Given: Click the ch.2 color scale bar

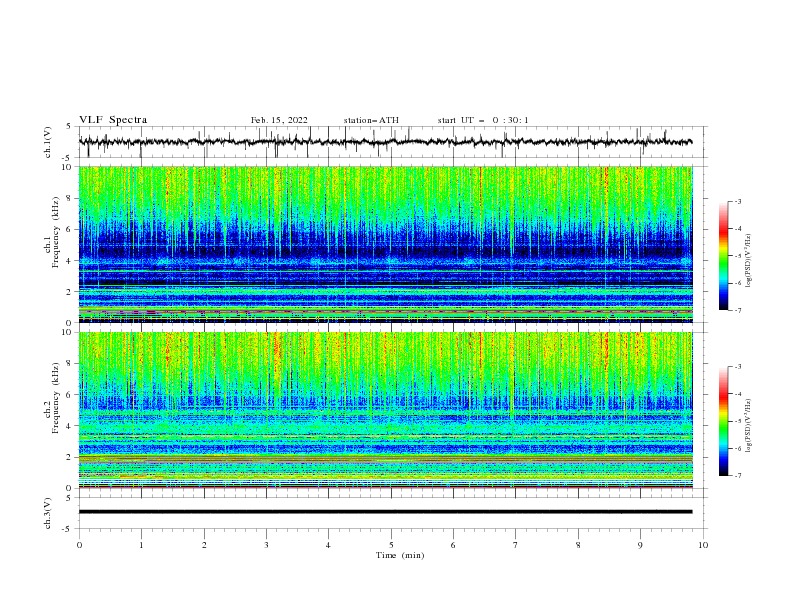Looking at the screenshot, I should tap(724, 421).
